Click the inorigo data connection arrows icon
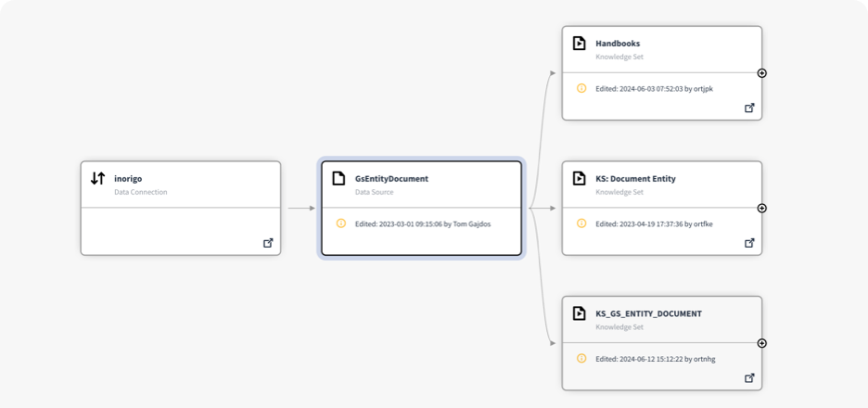 97,178
